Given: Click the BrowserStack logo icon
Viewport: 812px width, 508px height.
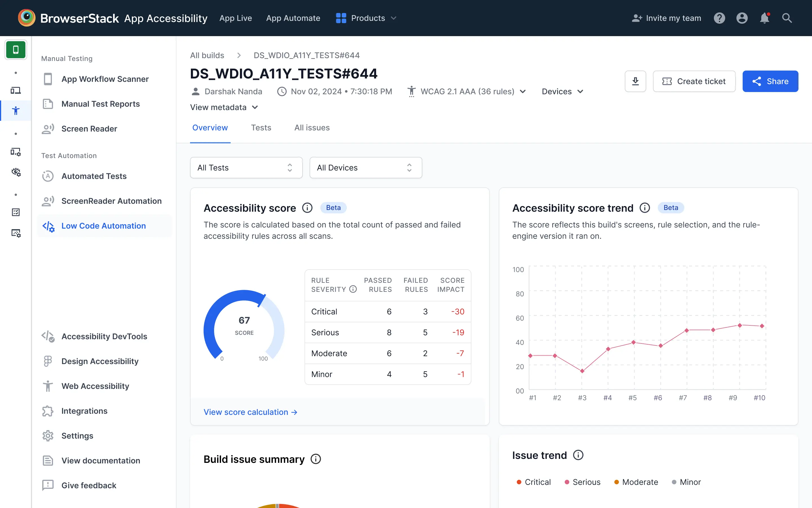Looking at the screenshot, I should click(x=27, y=18).
